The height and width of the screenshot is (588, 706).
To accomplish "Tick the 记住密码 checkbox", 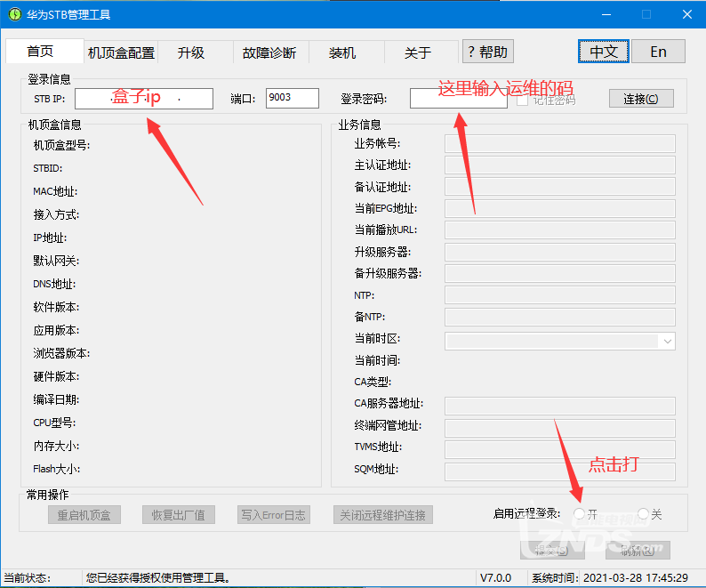I will (x=522, y=100).
